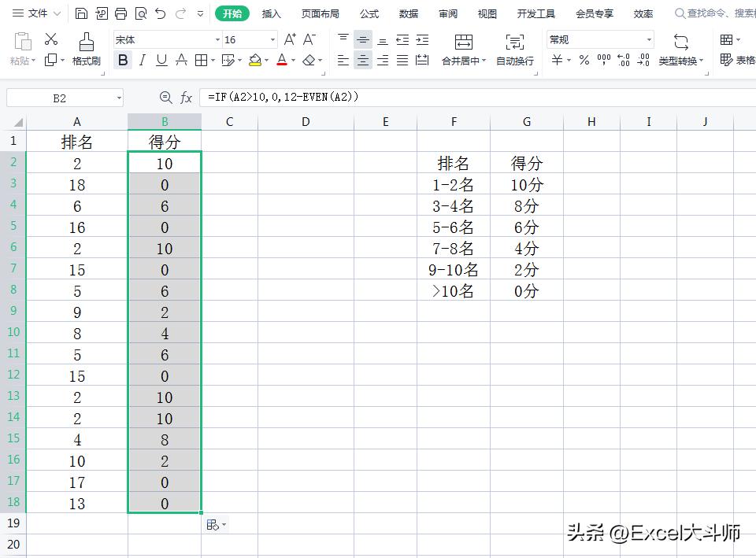Viewport: 756px width, 558px height.
Task: Open the 数据 menu tab
Action: [x=408, y=13]
